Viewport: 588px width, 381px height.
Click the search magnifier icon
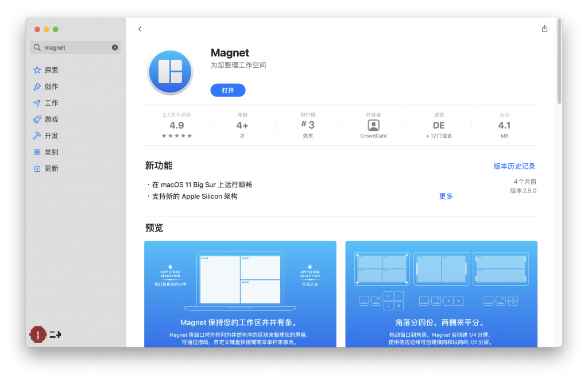click(37, 47)
